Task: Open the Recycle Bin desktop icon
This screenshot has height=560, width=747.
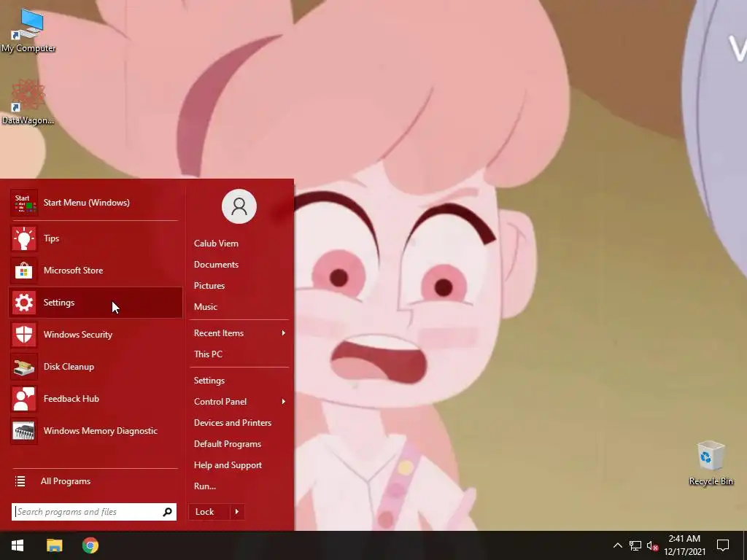Action: click(x=711, y=463)
